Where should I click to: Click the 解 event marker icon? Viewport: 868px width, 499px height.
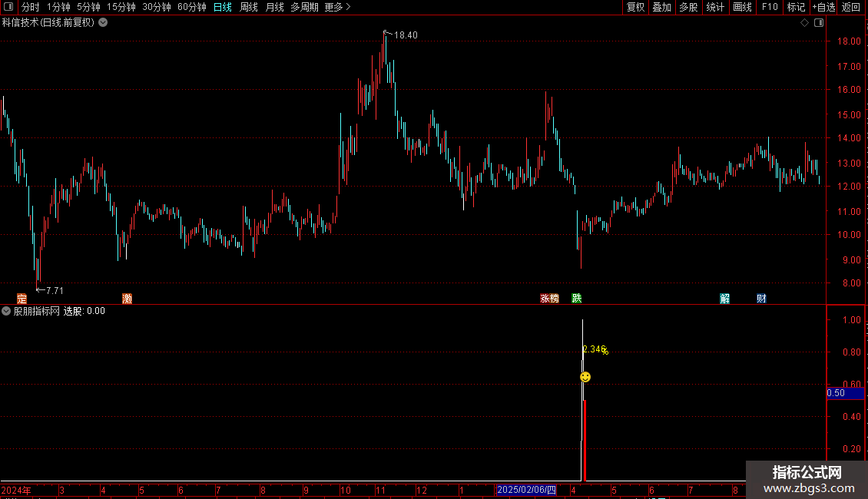click(x=724, y=299)
